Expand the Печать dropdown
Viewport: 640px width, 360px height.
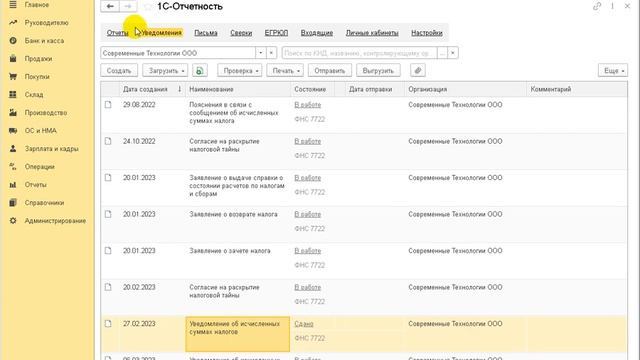point(285,71)
